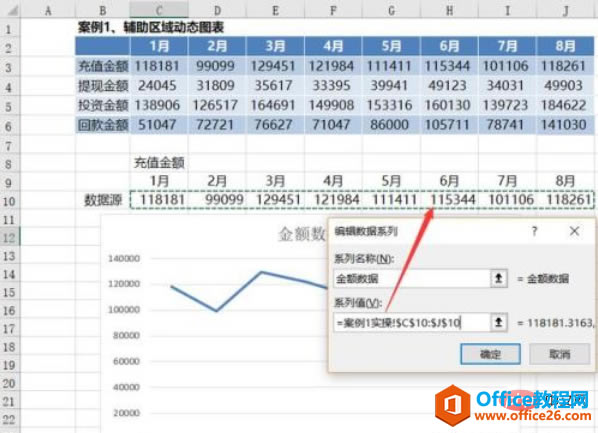Select column I header
This screenshot has height=433, width=598.
point(507,10)
